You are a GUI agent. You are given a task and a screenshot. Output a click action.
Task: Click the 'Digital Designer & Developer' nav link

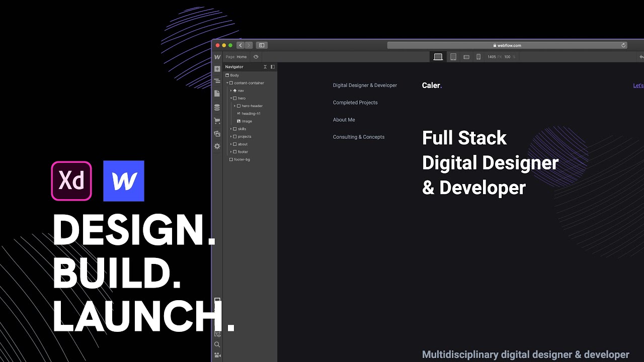[365, 85]
